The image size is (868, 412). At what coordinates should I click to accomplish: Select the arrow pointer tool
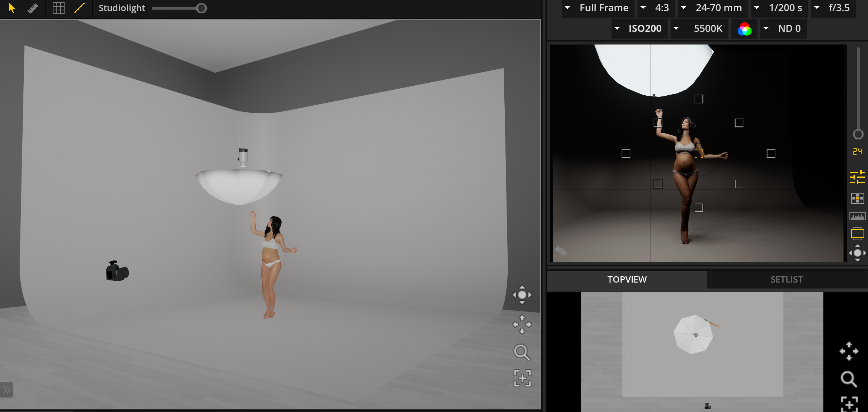pos(12,8)
